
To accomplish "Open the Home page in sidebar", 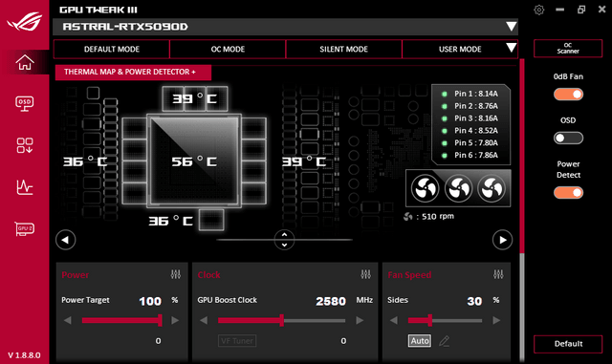I will (x=25, y=62).
